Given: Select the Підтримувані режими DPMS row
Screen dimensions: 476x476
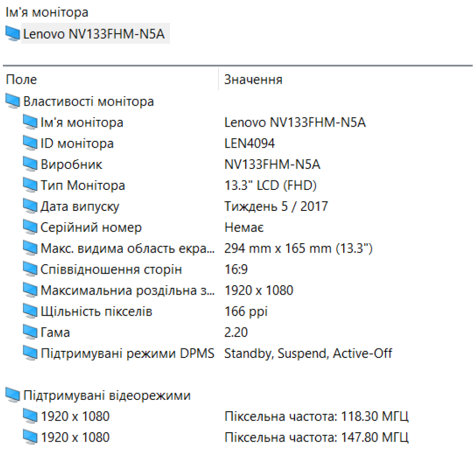Looking at the screenshot, I should (127, 353).
